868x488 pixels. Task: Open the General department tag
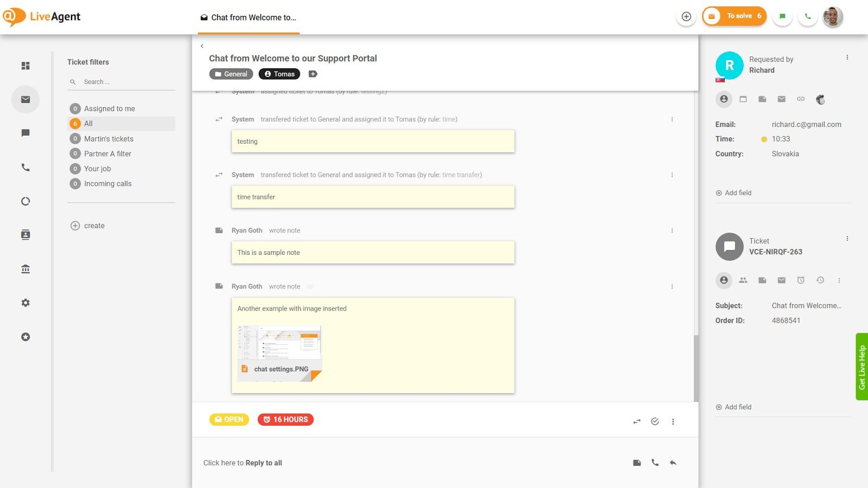coord(231,74)
